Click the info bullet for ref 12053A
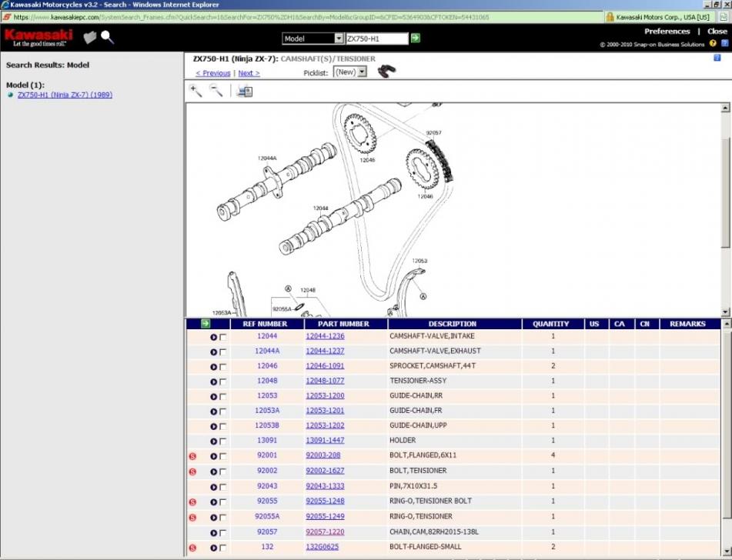The height and width of the screenshot is (560, 732). [213, 412]
